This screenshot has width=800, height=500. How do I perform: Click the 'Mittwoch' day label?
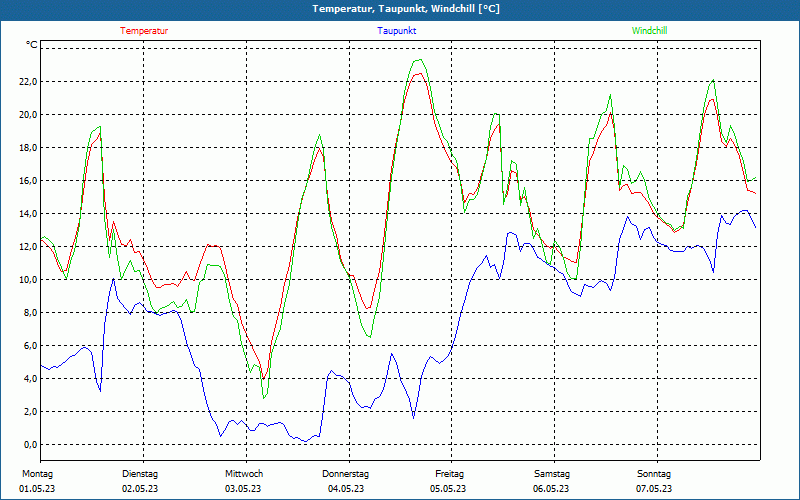pyautogui.click(x=244, y=474)
